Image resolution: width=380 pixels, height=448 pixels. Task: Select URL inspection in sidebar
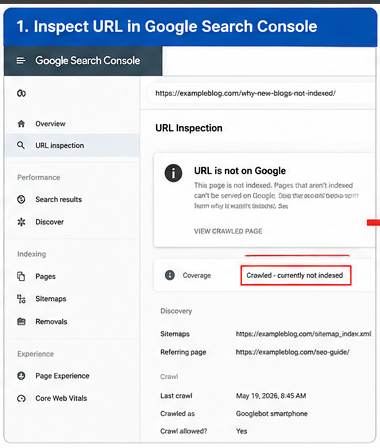pos(72,145)
